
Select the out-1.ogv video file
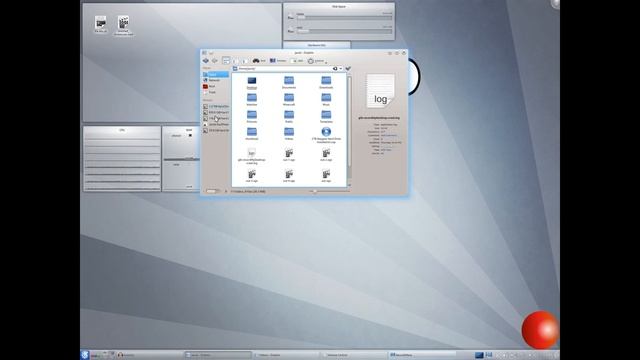click(289, 155)
